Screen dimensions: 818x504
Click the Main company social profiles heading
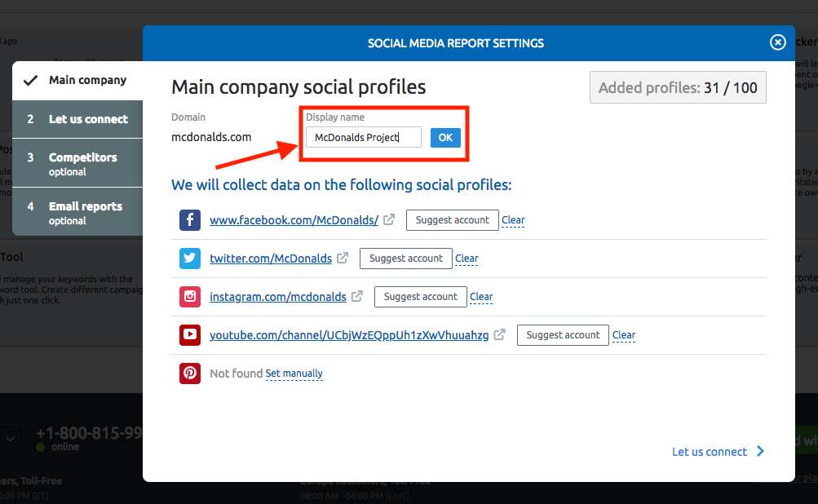298,87
